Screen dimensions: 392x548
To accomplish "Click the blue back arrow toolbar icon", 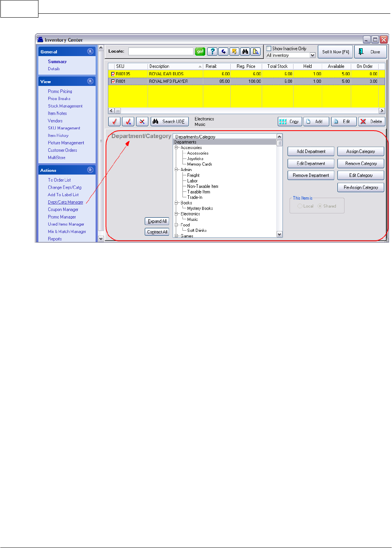I will pos(223,51).
